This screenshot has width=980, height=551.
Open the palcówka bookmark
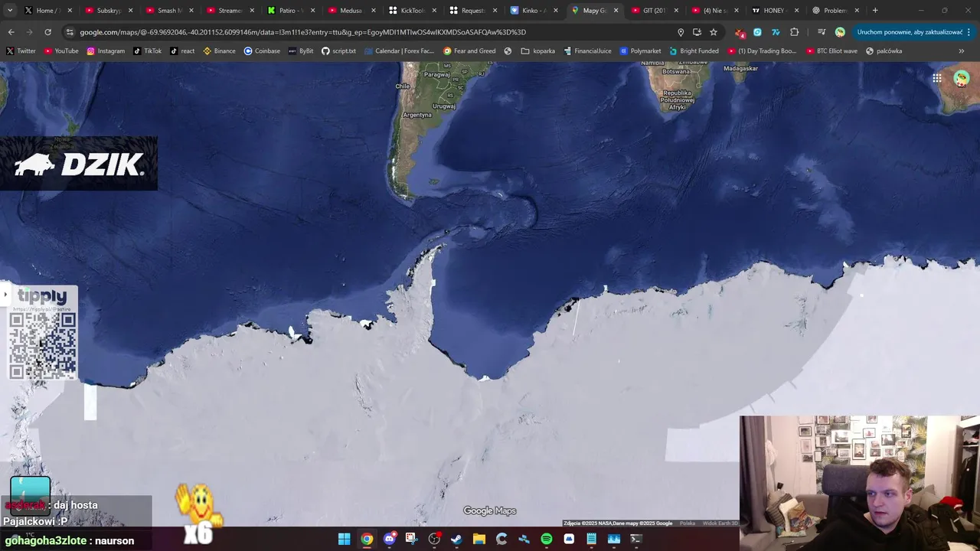coord(884,51)
